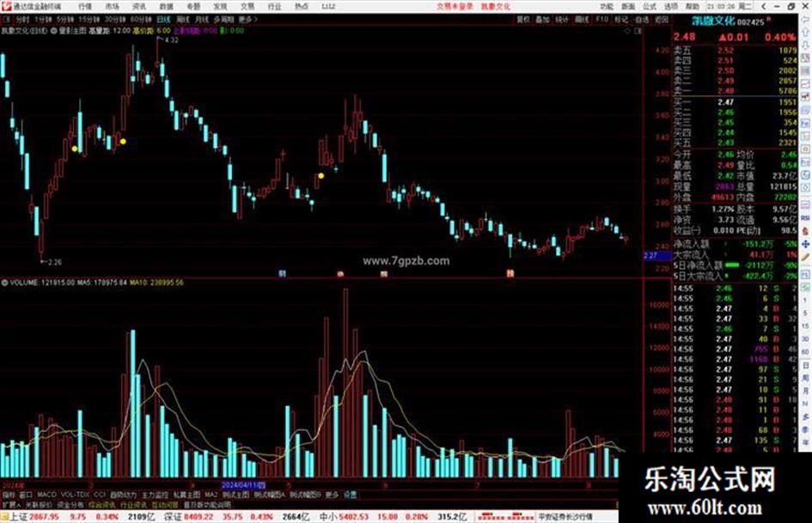
Task: Select the CCI indicator
Action: [x=100, y=495]
